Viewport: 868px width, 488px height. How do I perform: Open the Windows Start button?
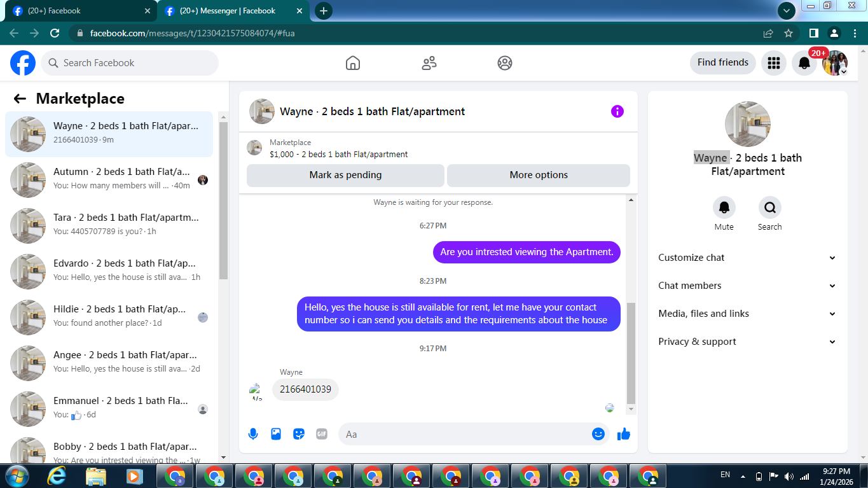[16, 476]
